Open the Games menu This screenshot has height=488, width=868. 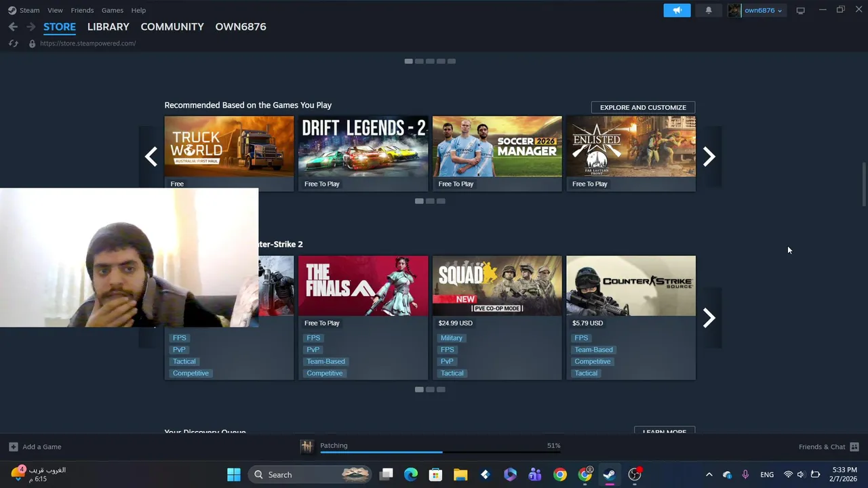[x=112, y=10]
